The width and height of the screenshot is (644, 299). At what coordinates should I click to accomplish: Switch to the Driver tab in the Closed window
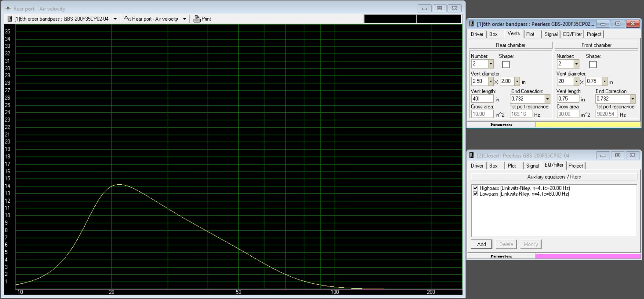click(477, 166)
